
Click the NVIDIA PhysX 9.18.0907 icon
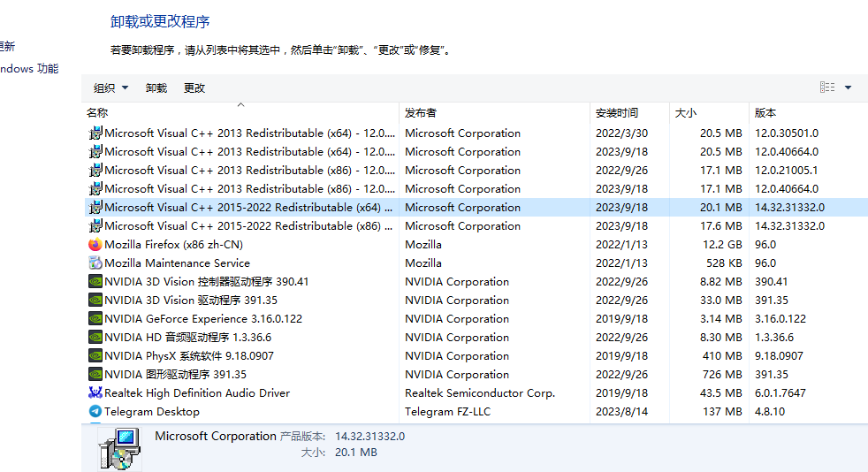pyautogui.click(x=95, y=356)
